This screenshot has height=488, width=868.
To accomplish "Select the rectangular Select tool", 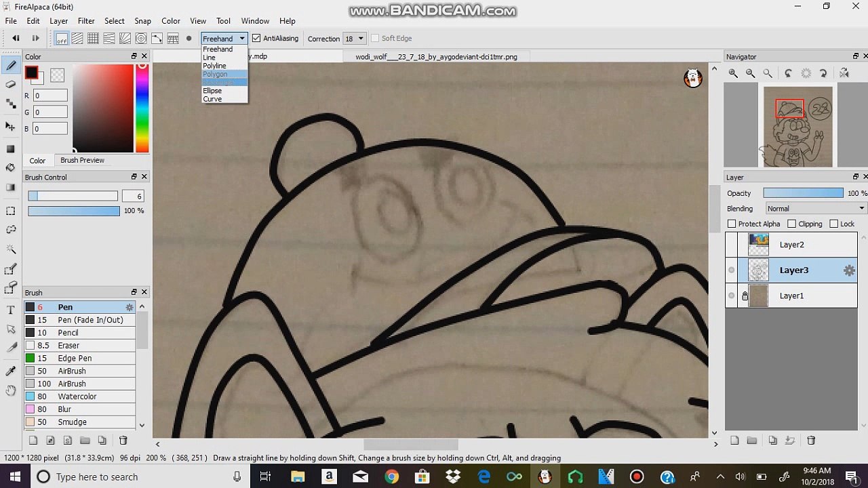I will (11, 211).
